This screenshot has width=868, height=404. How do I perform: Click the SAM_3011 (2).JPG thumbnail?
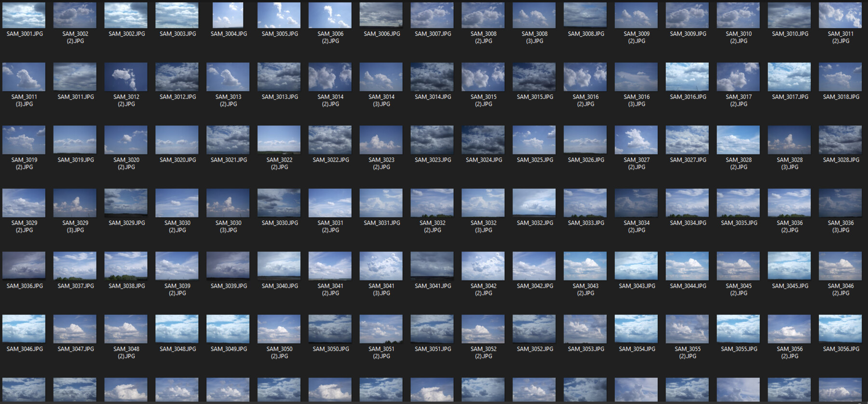click(841, 15)
